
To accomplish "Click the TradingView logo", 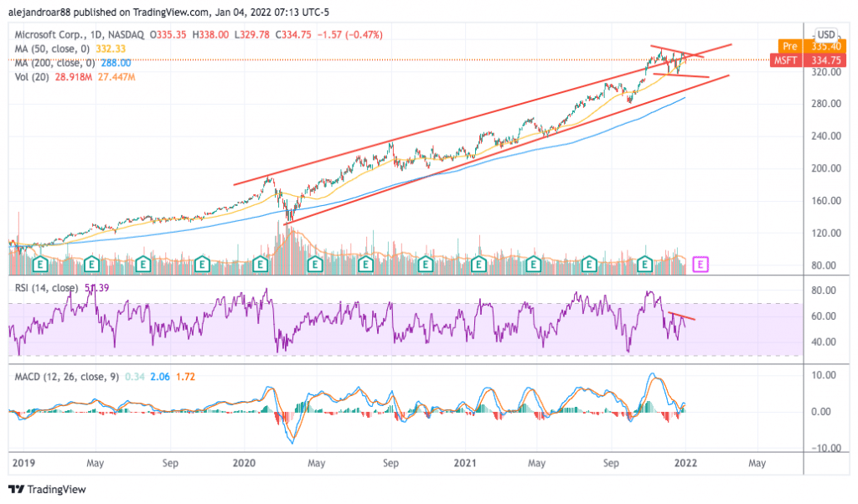I will [48, 489].
